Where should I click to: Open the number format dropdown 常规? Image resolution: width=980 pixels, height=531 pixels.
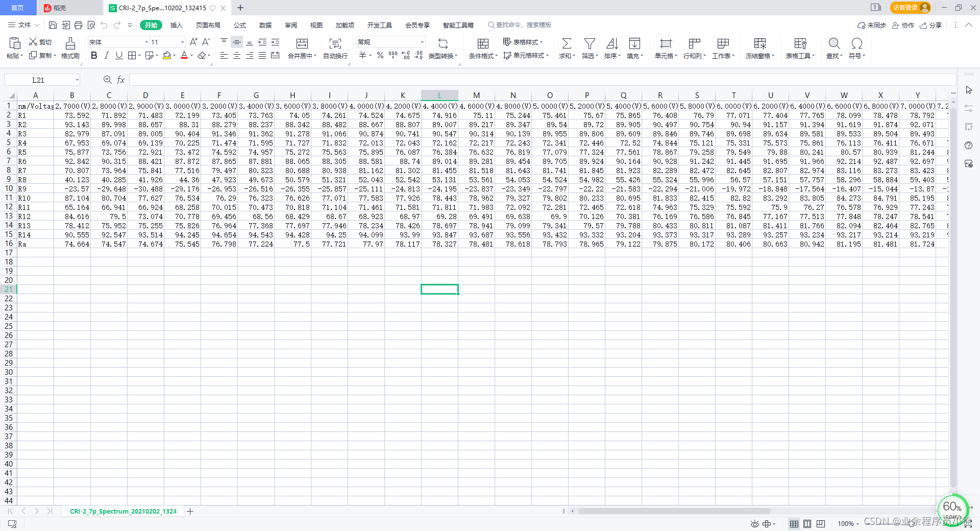[422, 42]
